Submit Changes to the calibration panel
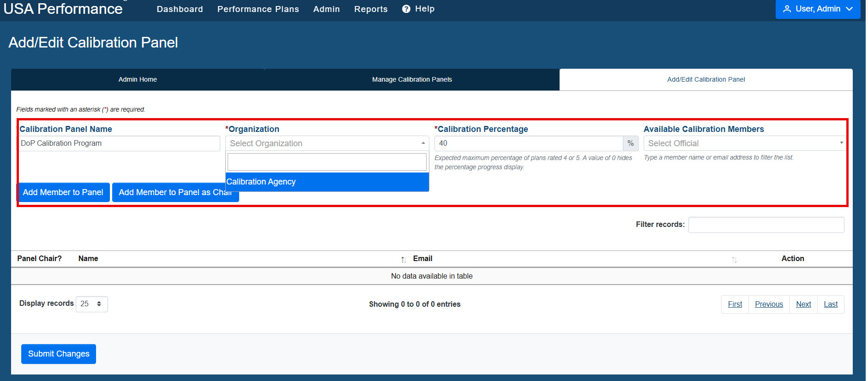The image size is (868, 381). point(59,354)
